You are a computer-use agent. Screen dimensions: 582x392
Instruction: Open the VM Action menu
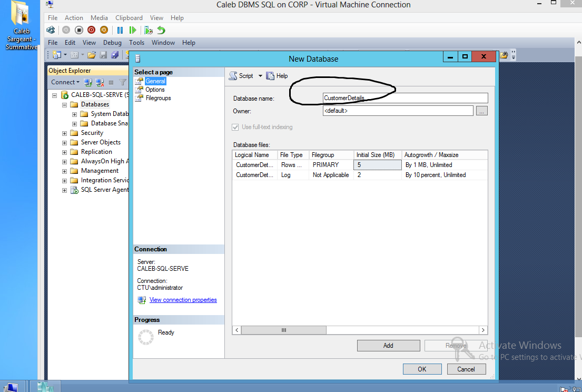(x=74, y=18)
